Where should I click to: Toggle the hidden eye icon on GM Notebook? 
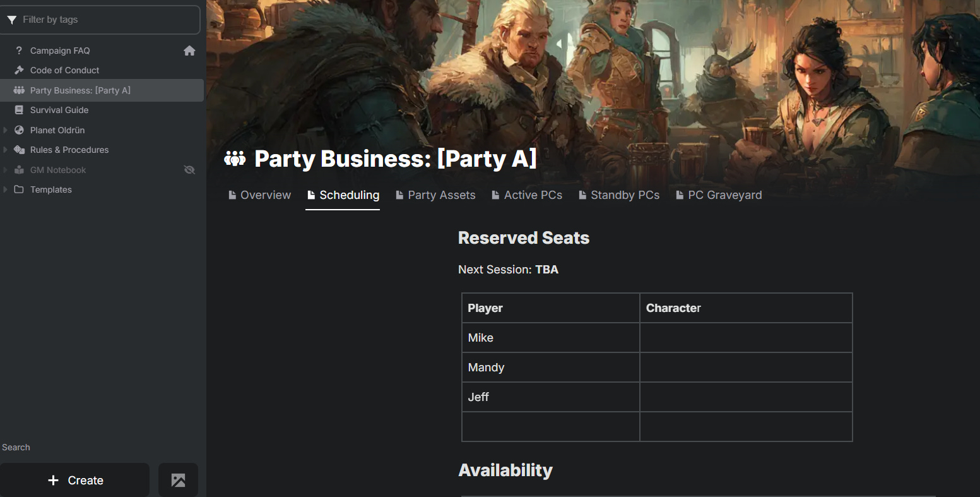(x=189, y=170)
